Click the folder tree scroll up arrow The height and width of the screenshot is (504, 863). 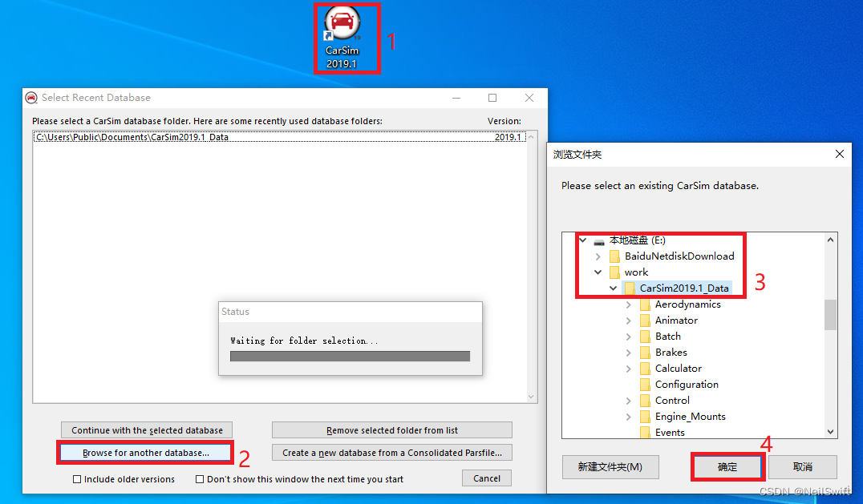tap(830, 240)
